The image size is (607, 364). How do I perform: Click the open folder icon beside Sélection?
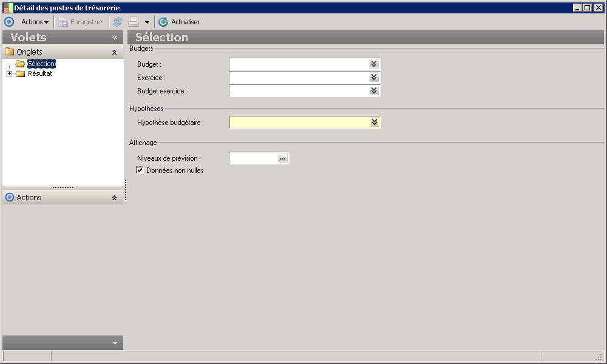(x=21, y=64)
